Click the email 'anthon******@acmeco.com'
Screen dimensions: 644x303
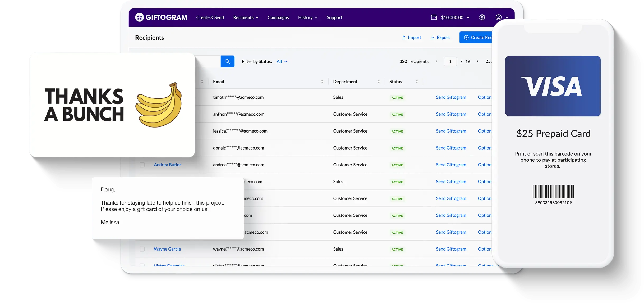pos(238,114)
